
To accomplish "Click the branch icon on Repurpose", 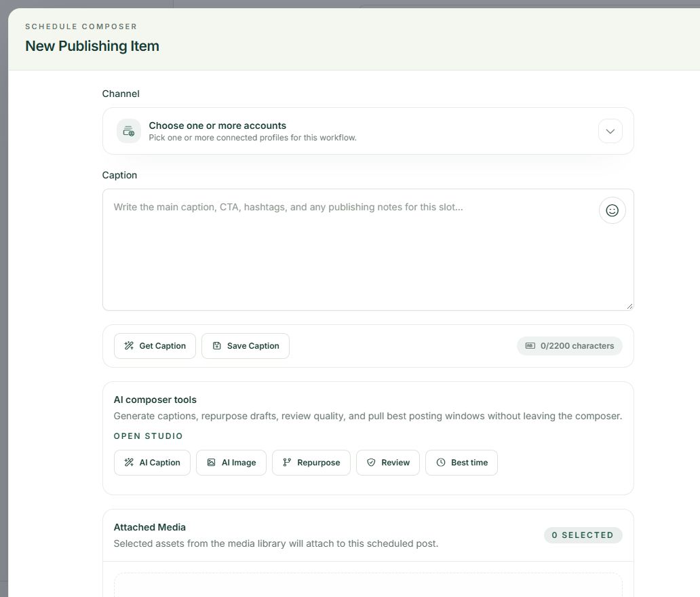I will click(x=287, y=463).
